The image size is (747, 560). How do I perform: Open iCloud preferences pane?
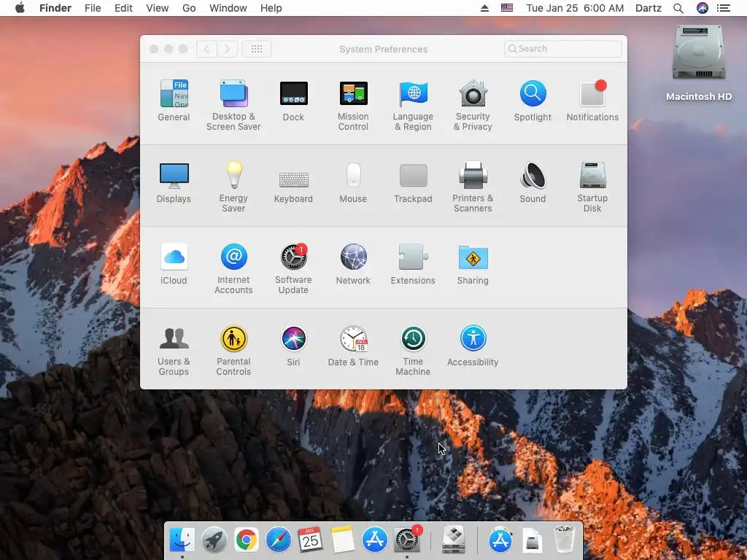pos(174,264)
